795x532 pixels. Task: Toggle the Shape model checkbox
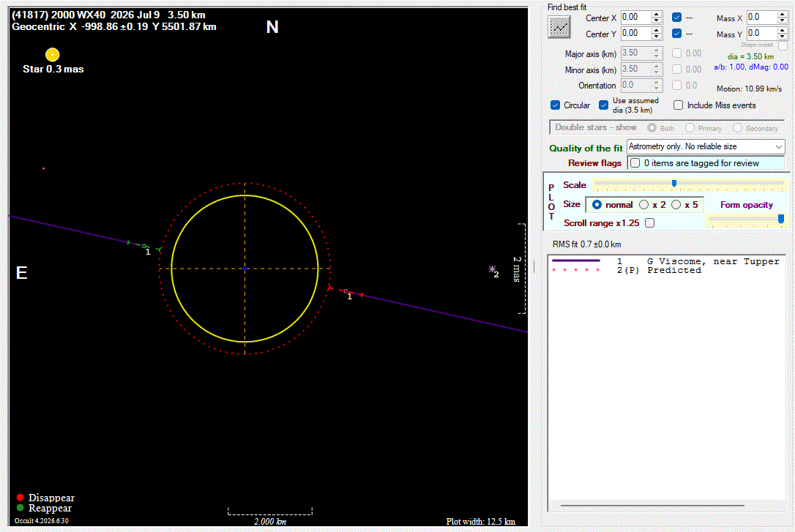coord(783,45)
